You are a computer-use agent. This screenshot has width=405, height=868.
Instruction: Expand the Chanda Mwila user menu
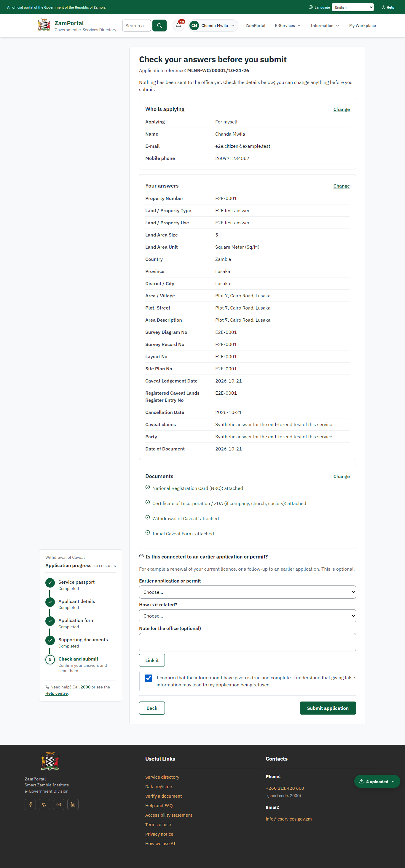(213, 26)
